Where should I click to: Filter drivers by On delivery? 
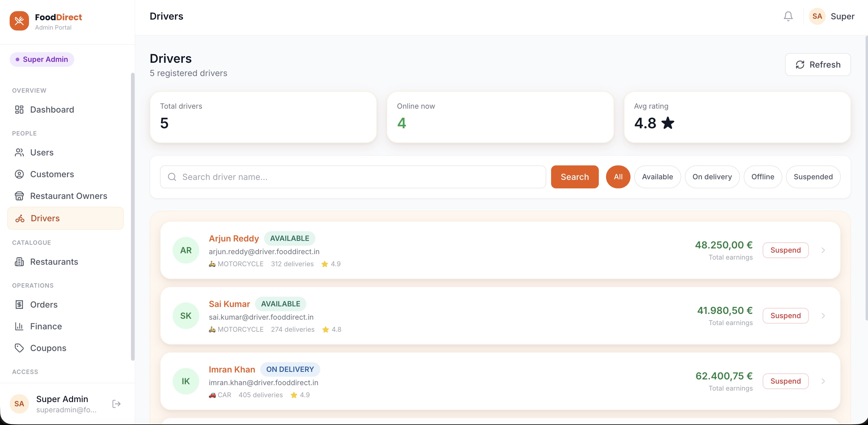click(712, 177)
